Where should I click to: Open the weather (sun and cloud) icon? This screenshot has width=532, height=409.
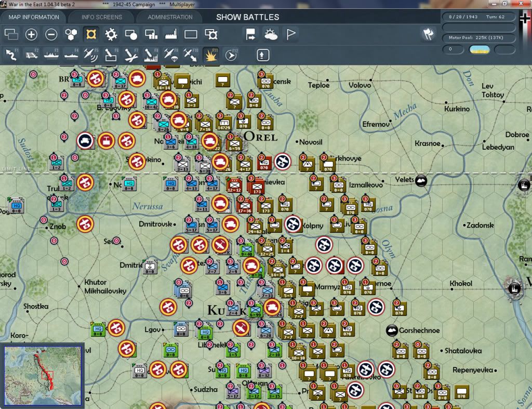point(271,34)
